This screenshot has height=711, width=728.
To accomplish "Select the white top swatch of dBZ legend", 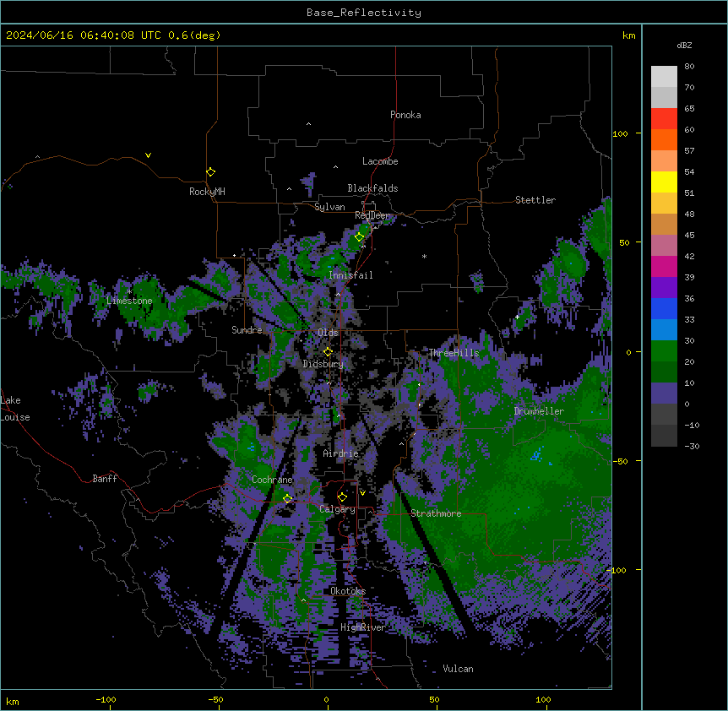I will pyautogui.click(x=664, y=76).
